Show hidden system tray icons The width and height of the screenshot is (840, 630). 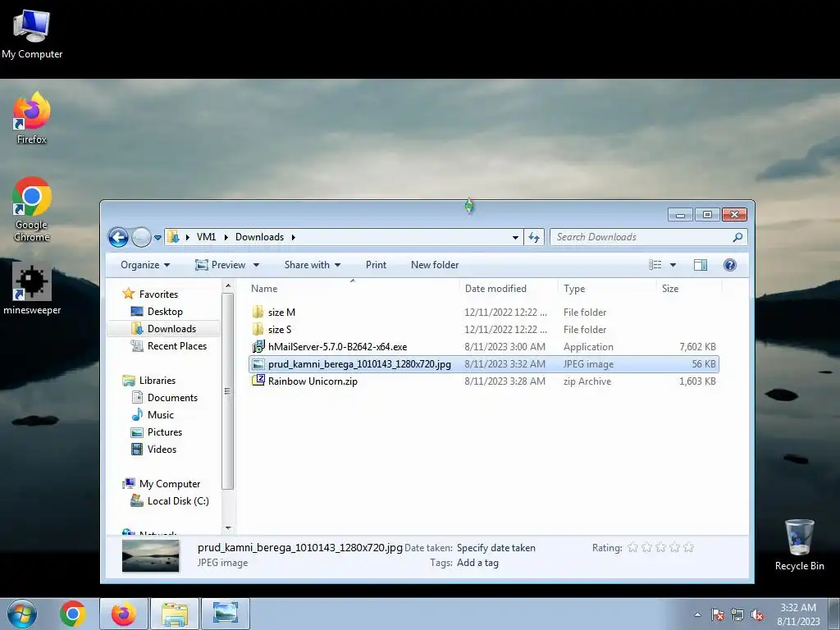(697, 614)
